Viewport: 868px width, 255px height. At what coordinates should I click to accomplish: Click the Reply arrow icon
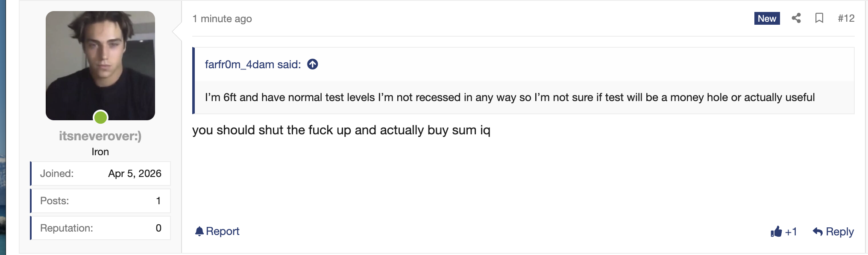(x=818, y=232)
